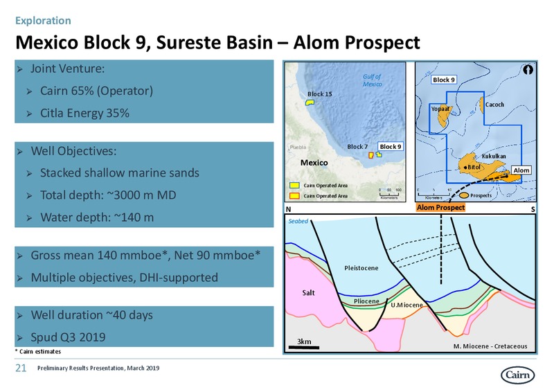Click the 'Pliocene' layer label
Image resolution: width=554 pixels, height=392 pixels.
pyautogui.click(x=366, y=301)
